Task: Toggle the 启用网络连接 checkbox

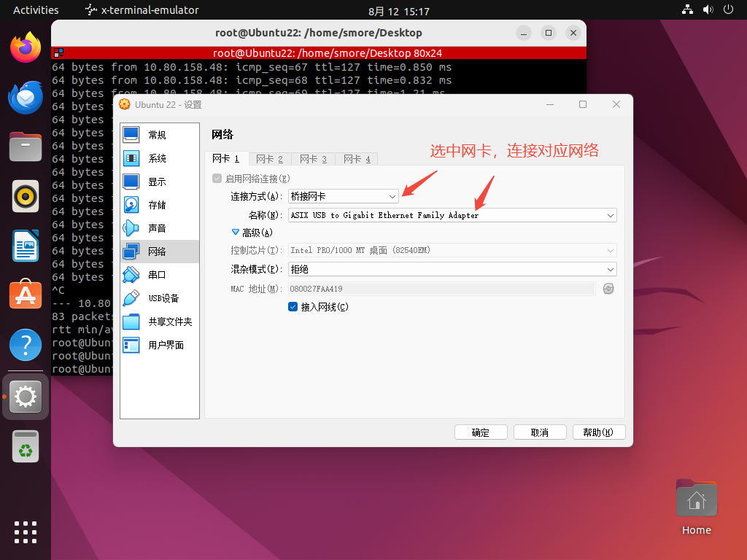Action: click(217, 179)
